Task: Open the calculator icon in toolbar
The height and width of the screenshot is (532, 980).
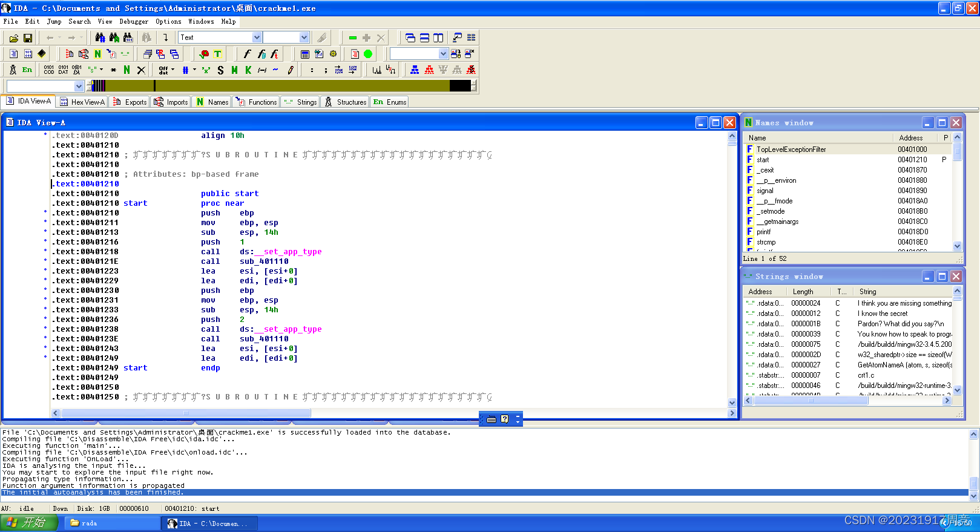Action: [305, 54]
